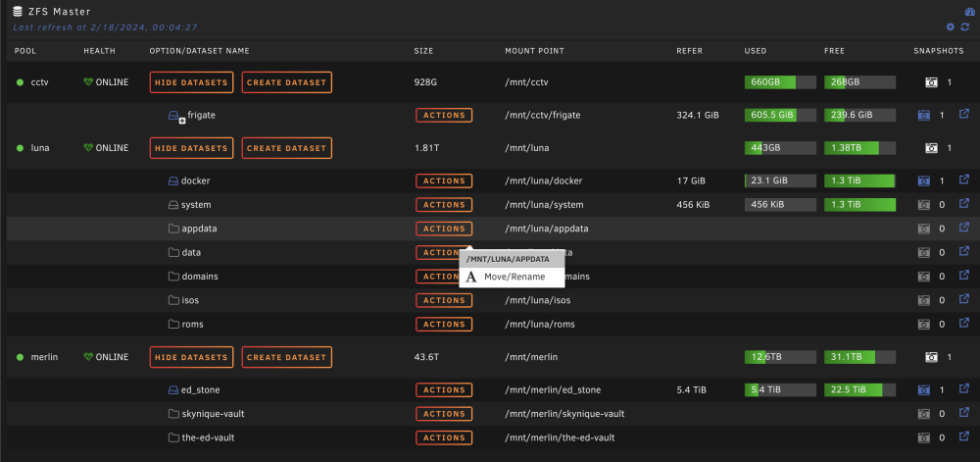Screen dimensions: 980x462
Task: Open Actions dropdown for system dataset
Action: click(444, 205)
